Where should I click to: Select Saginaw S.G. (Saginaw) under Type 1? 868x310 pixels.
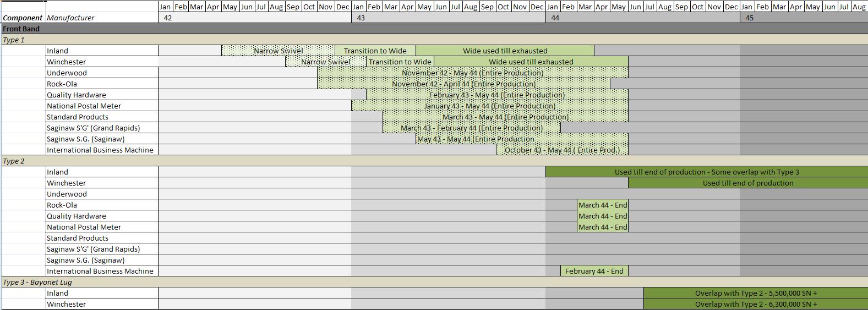pos(102,139)
